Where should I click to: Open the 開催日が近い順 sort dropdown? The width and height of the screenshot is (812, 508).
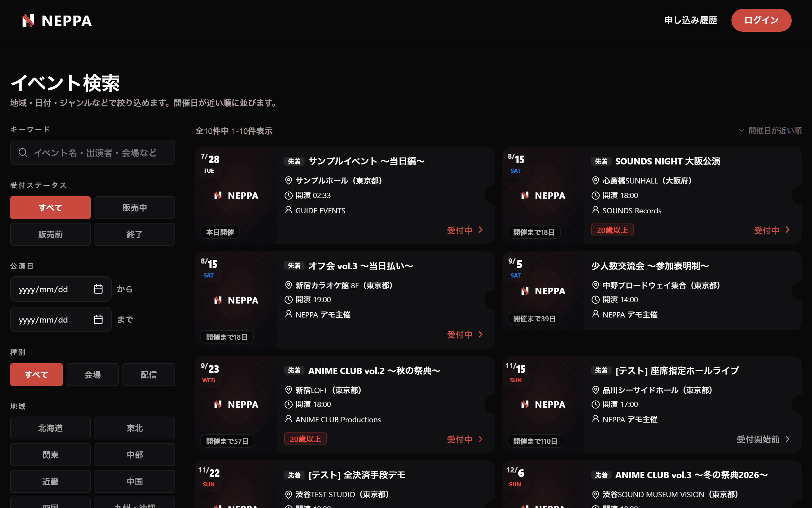[x=770, y=130]
